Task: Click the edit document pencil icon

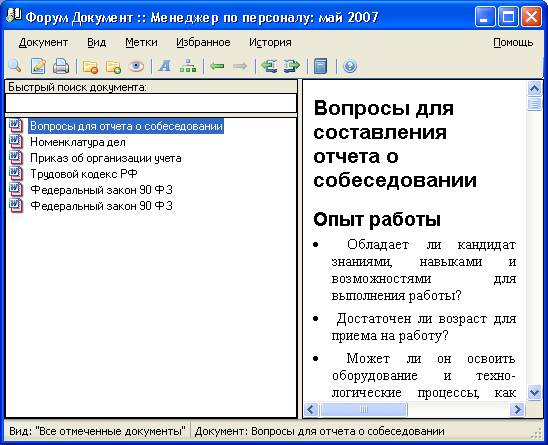Action: (38, 66)
